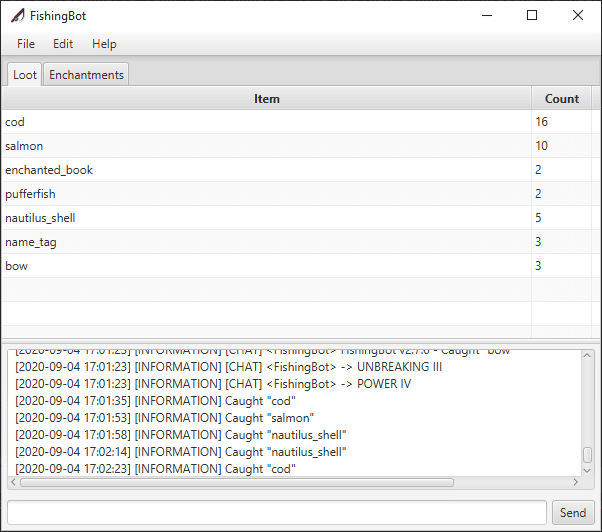Click the count 3 cell for bow

click(x=561, y=266)
